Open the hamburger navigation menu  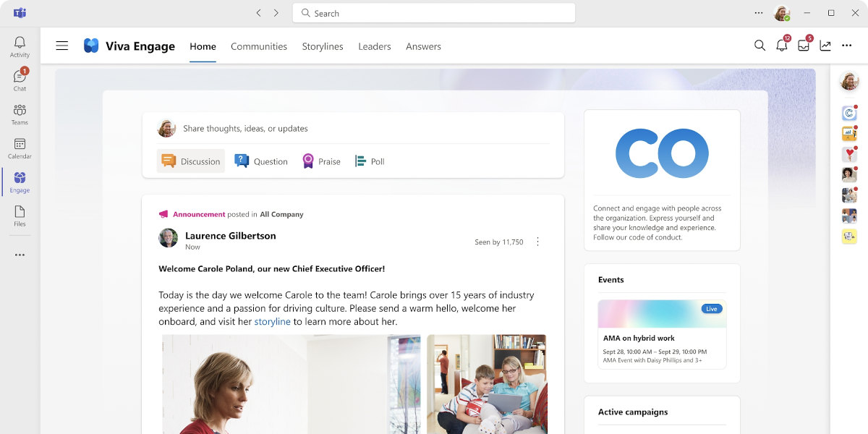[x=62, y=46]
